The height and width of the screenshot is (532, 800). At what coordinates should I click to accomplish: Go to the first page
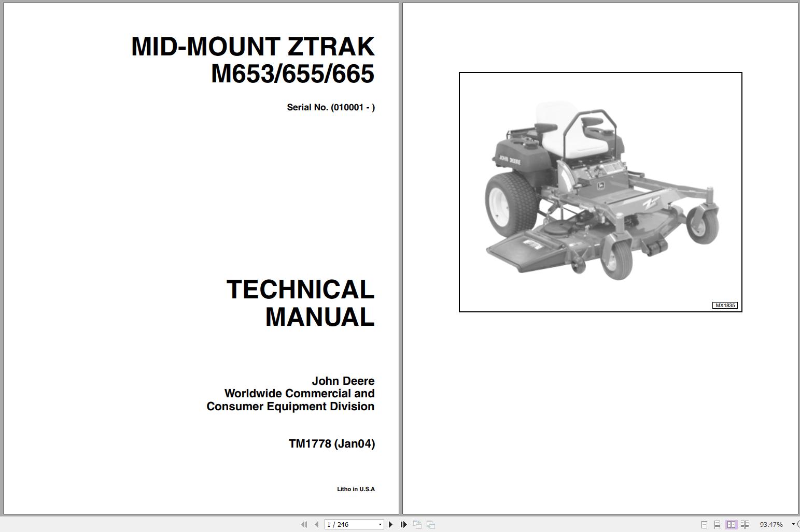coord(304,525)
